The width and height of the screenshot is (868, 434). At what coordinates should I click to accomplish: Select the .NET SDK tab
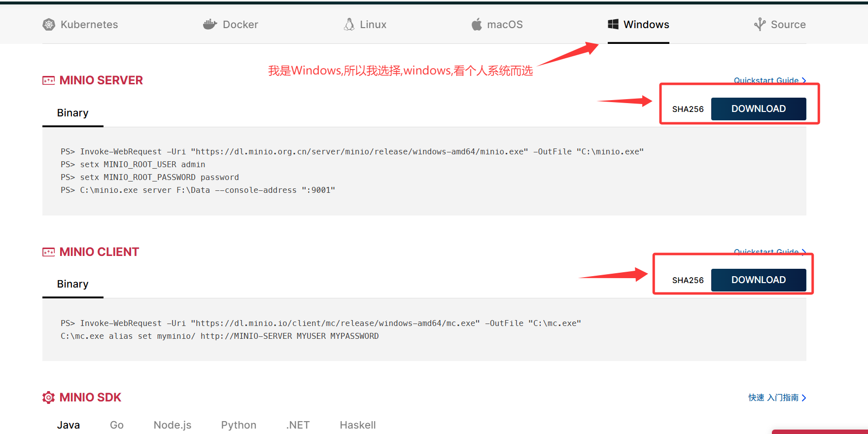[x=298, y=425]
